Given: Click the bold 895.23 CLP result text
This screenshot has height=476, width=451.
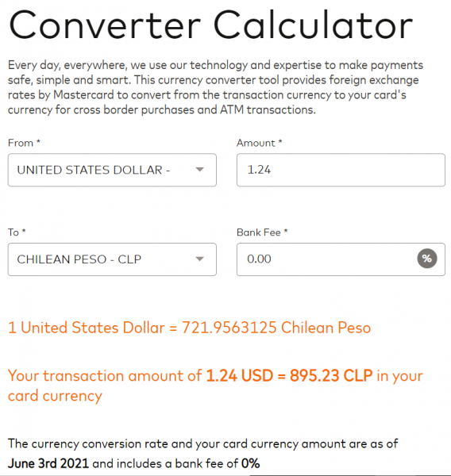Looking at the screenshot, I should [331, 375].
